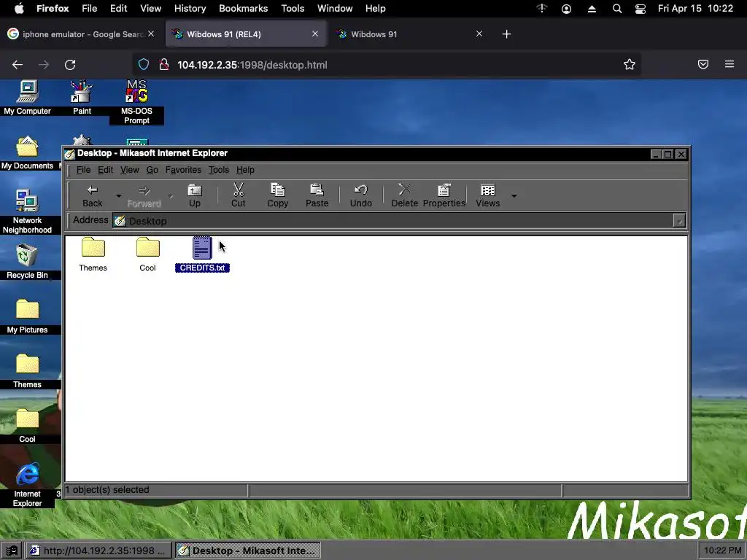
Task: Open the Tools menu in explorer
Action: tap(219, 170)
